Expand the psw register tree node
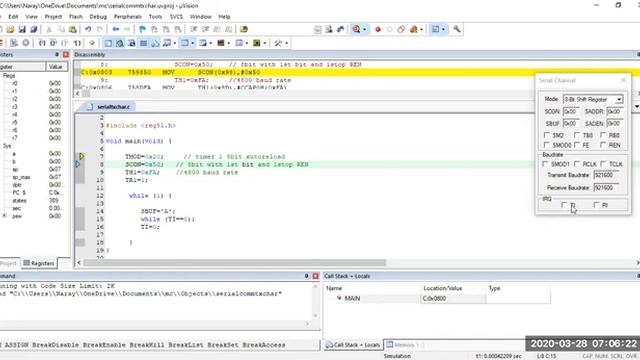 click(x=4, y=216)
